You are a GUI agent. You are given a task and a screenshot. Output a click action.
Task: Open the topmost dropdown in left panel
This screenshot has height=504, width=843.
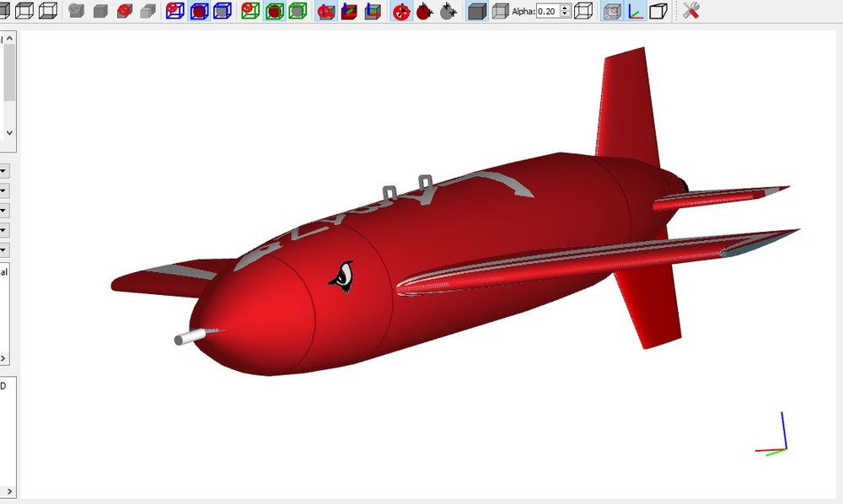3,171
